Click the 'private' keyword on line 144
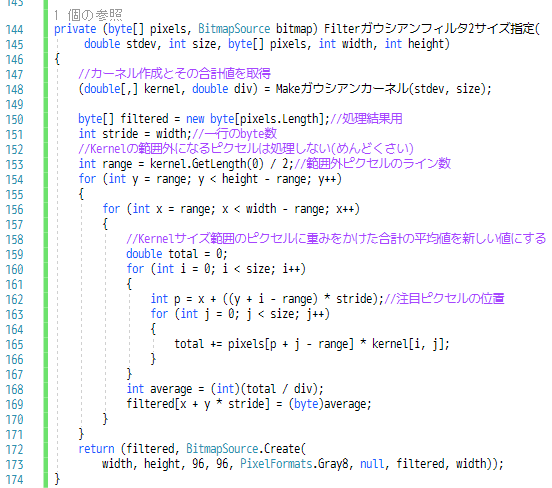552x488 pixels. 75,29
